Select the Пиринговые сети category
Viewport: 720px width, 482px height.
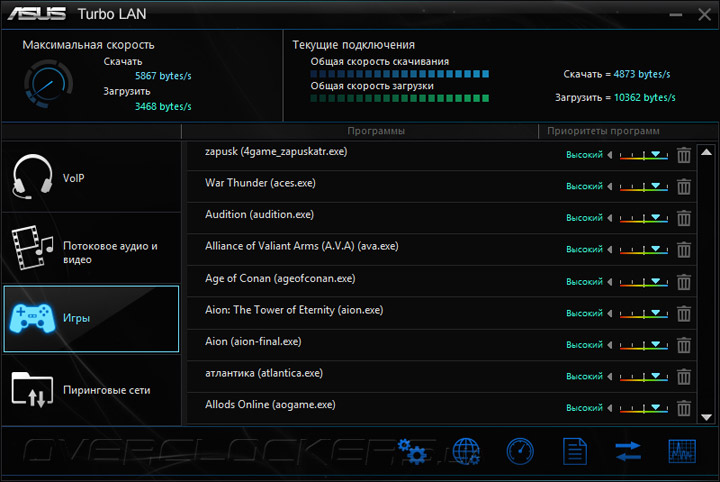coord(91,390)
